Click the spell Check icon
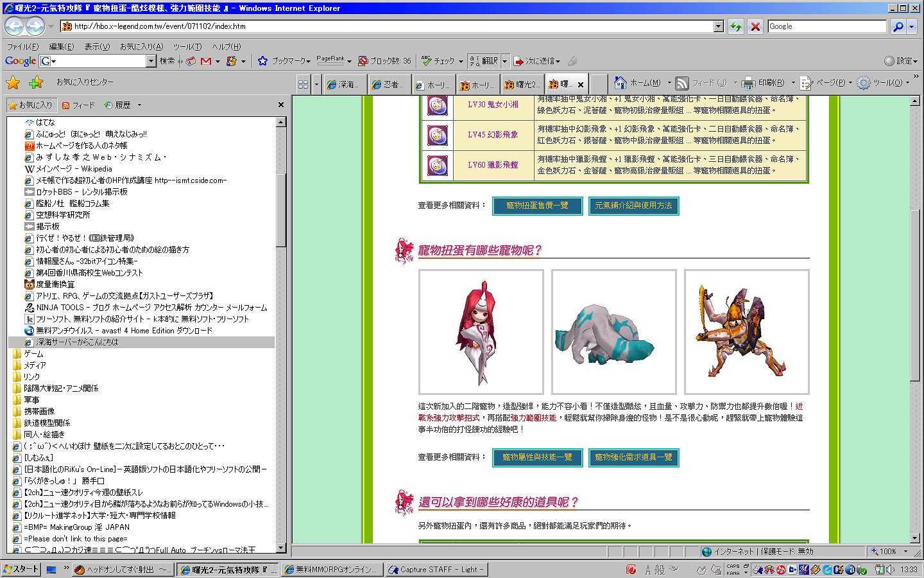 point(426,61)
